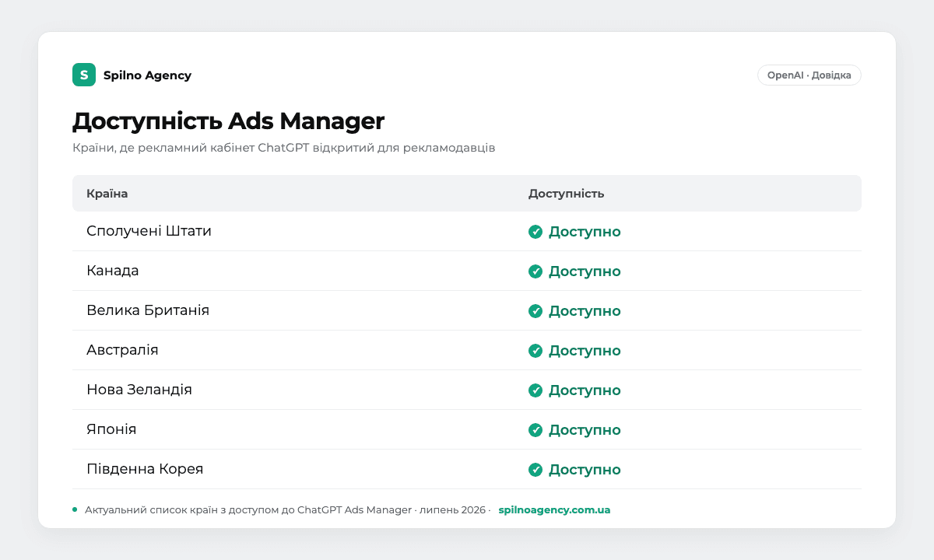
Task: Click Доступно status for Велика Британія
Action: click(585, 311)
